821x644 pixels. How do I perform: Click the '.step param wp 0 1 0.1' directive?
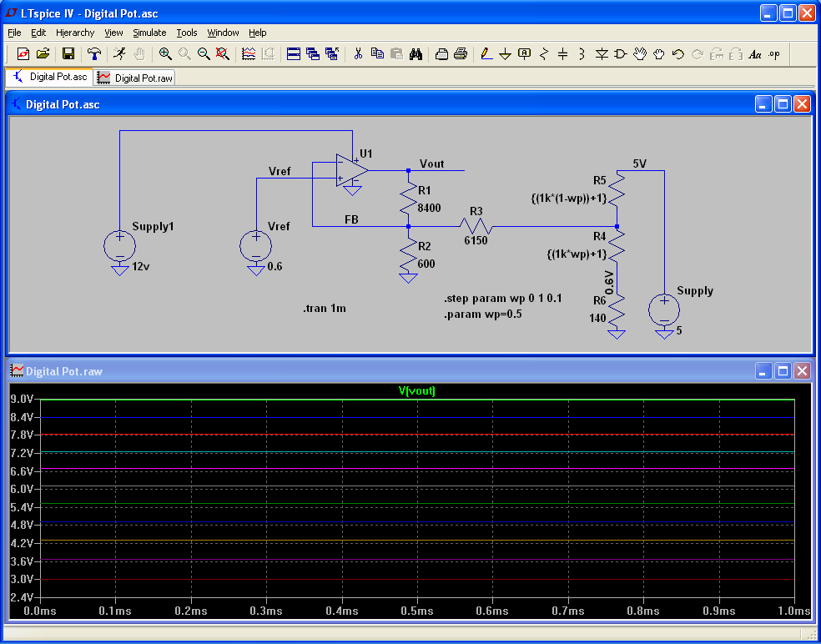502,299
